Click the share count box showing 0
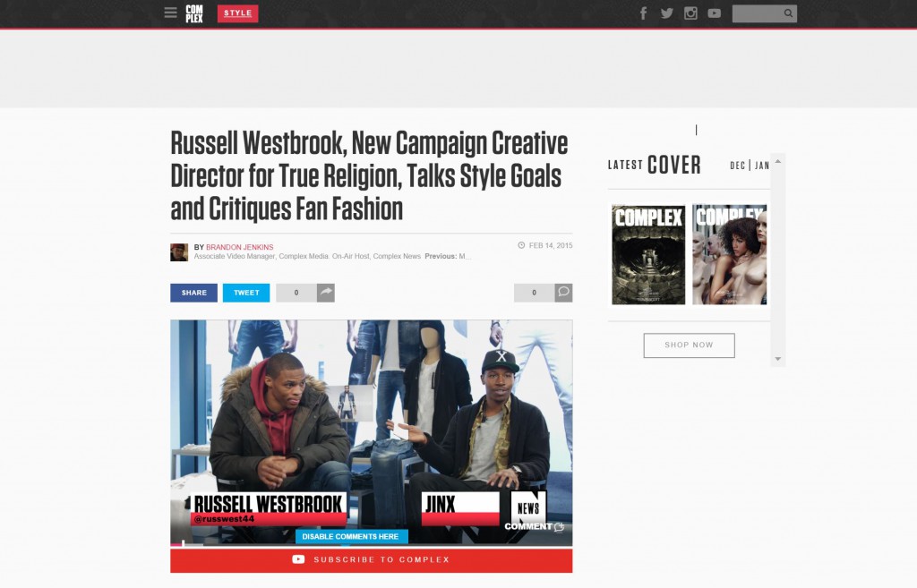 296,293
